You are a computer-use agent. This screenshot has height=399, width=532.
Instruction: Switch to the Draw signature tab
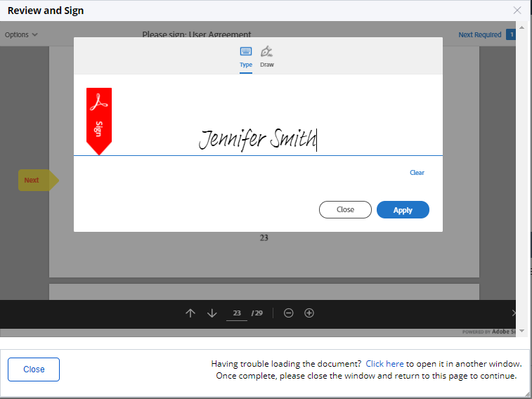point(267,57)
